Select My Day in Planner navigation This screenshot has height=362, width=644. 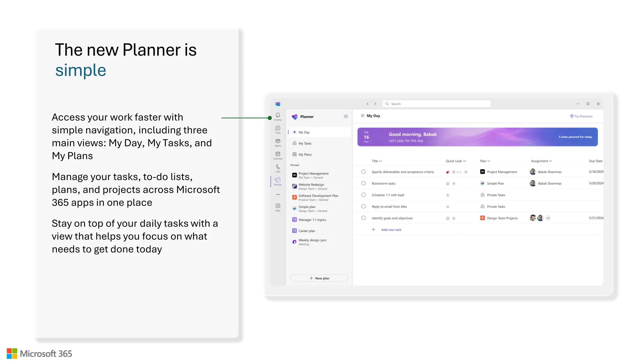point(319,132)
